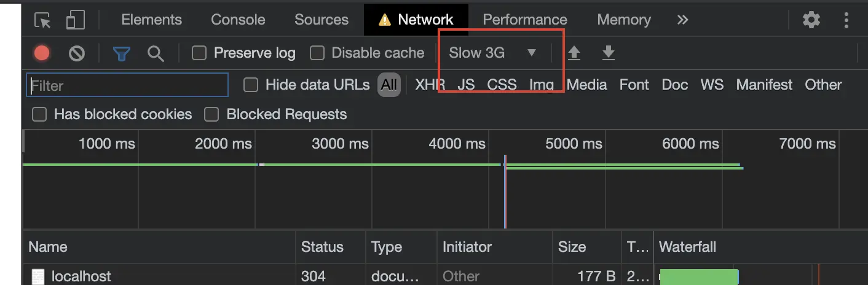The height and width of the screenshot is (285, 868).
Task: Clear network log with the block icon
Action: [76, 53]
